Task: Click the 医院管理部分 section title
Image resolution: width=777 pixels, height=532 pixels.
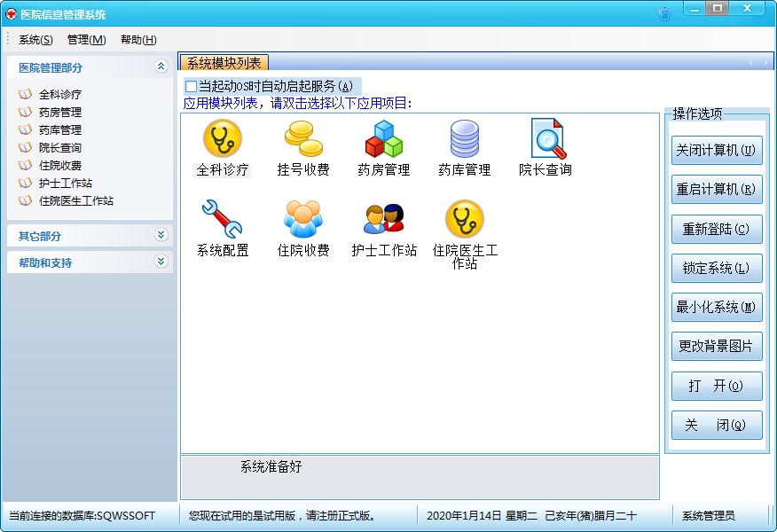Action: [51, 68]
